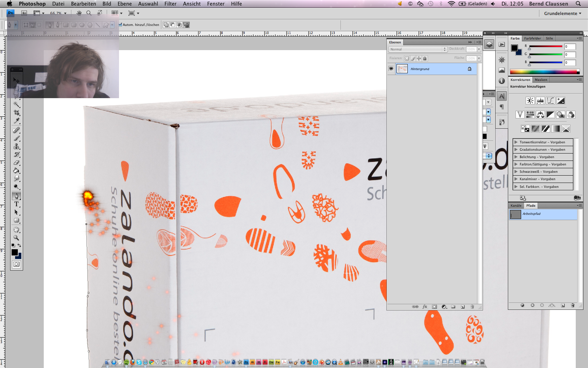Switch to the Farbfelder tab
The image size is (588, 368).
[x=532, y=39]
